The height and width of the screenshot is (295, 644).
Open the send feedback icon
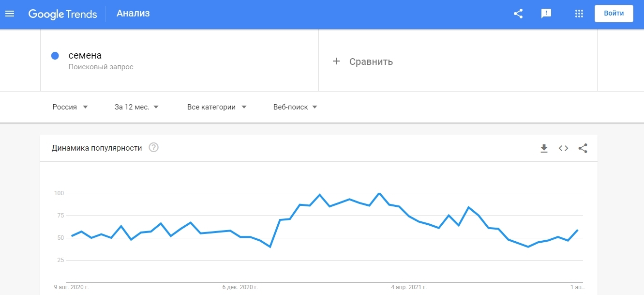click(546, 14)
